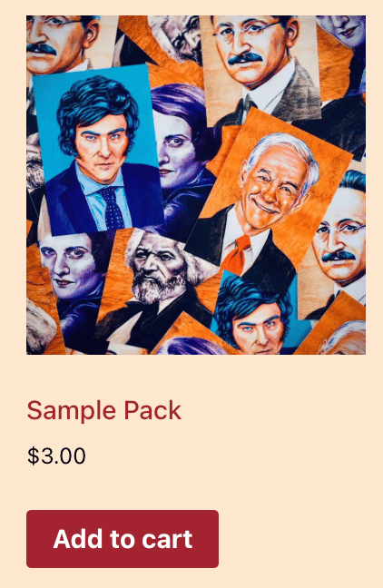383x588 pixels.
Task: Open the blue card with navy-suited man
Action: (x=99, y=150)
